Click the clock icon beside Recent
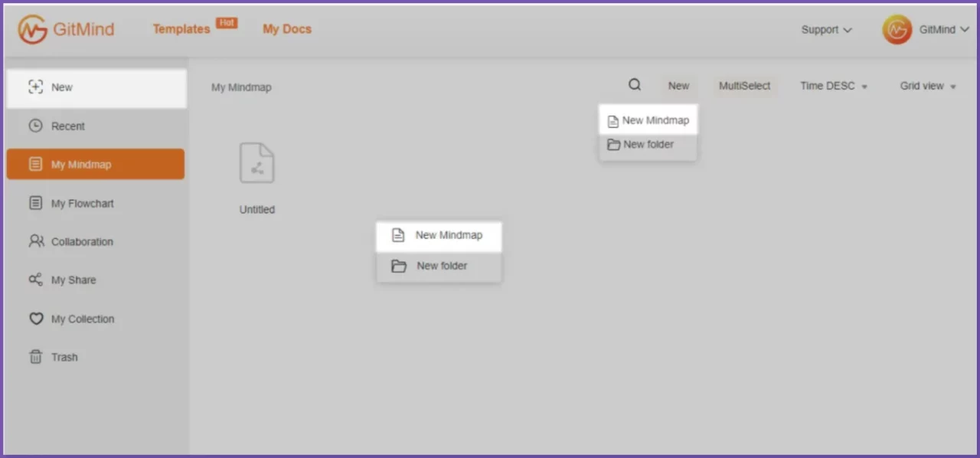 (x=35, y=126)
